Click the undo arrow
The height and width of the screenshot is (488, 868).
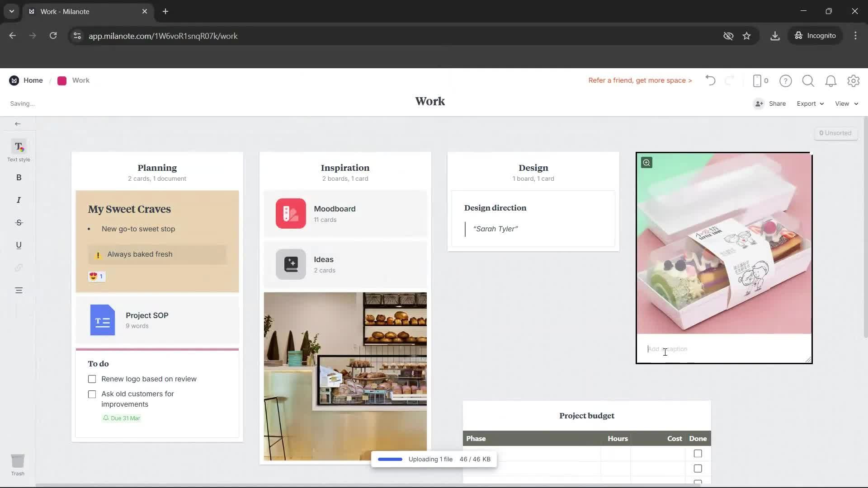pos(710,80)
